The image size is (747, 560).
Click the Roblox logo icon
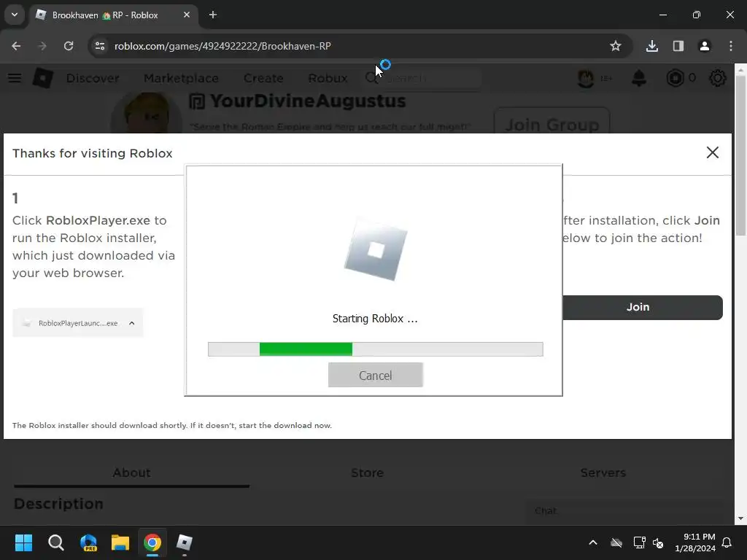(43, 78)
